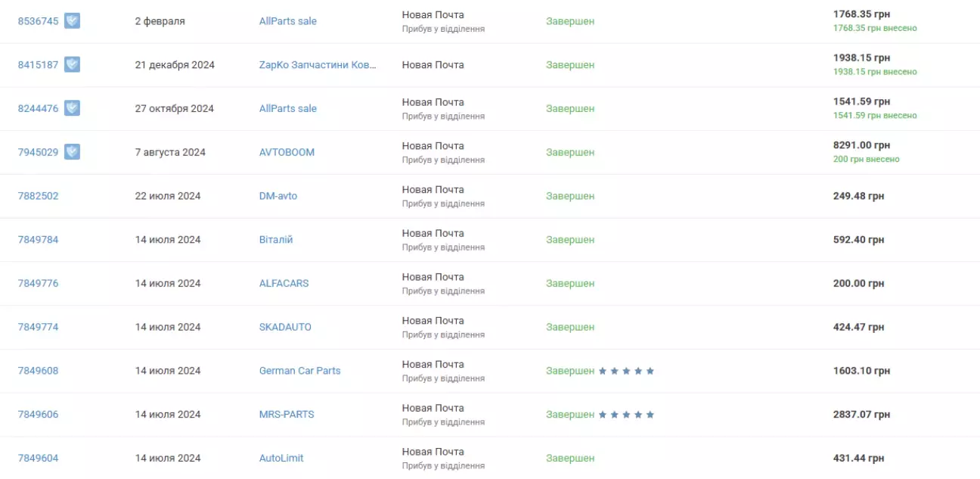The height and width of the screenshot is (479, 980).
Task: Click the total 431.44 грн
Action: (858, 459)
